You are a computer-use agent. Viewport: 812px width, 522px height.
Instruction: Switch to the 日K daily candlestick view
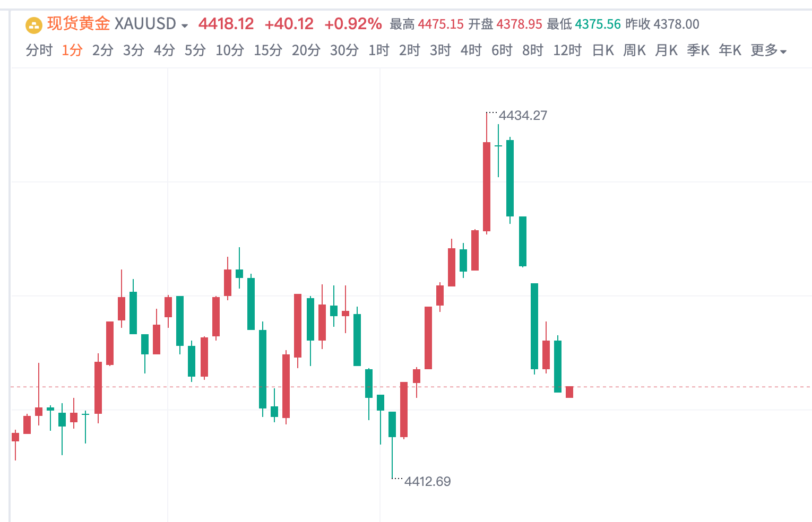click(602, 50)
